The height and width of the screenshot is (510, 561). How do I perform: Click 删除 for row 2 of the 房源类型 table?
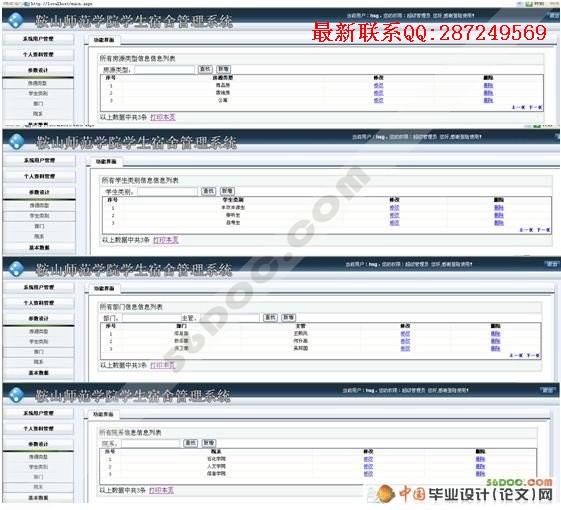(x=488, y=93)
